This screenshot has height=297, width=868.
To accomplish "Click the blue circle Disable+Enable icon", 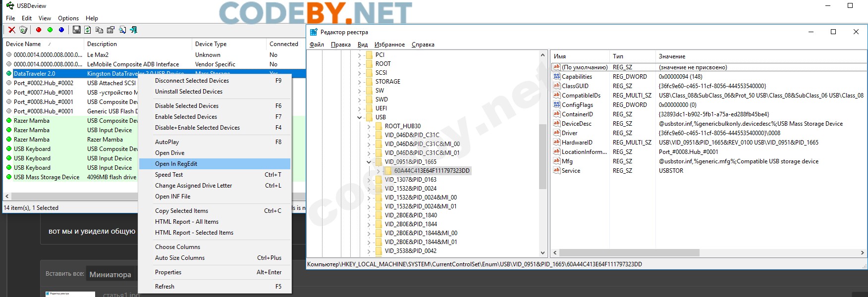I will pos(61,30).
